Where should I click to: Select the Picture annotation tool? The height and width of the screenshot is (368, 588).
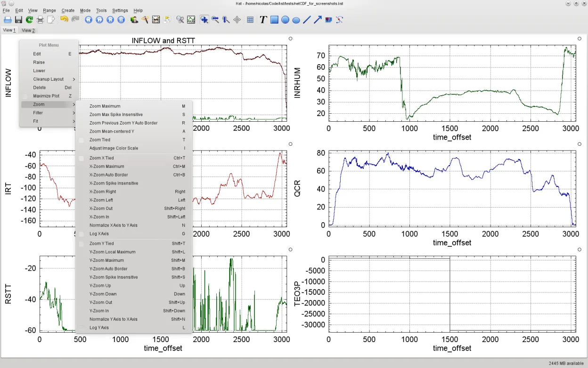point(328,20)
